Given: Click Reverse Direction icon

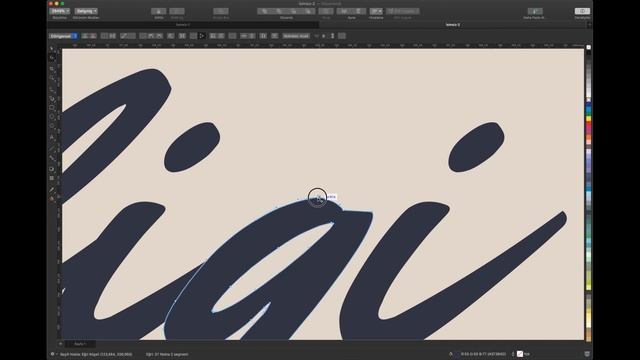Looking at the screenshot, I should tap(171, 36).
